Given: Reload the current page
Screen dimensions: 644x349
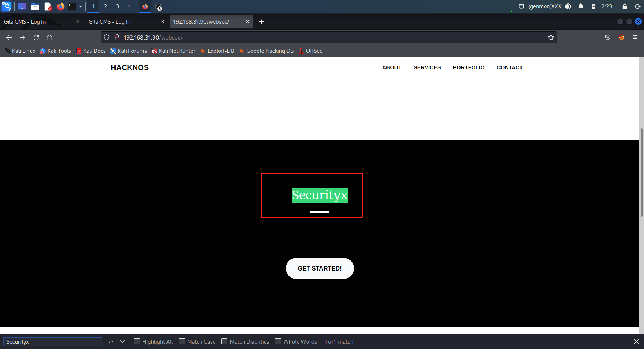Looking at the screenshot, I should (36, 37).
